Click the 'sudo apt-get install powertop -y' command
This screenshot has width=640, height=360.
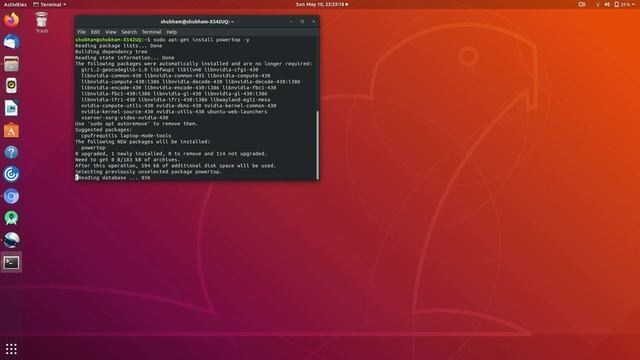coord(201,40)
